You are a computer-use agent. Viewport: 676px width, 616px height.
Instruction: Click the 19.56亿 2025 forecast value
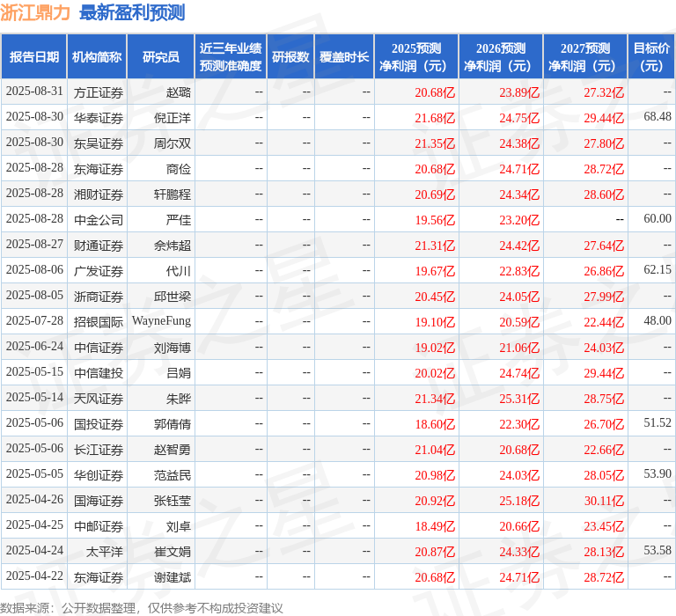(435, 220)
